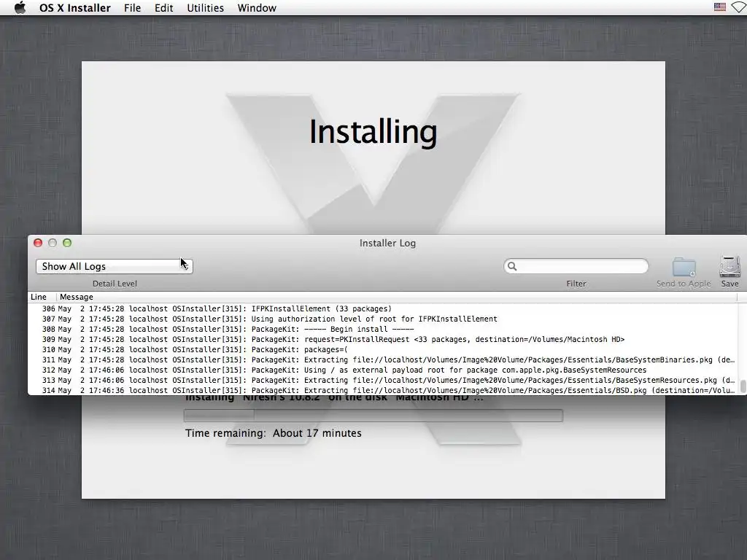Click the Wi-Fi status icon in menu bar
Screen dimensions: 747x560
pyautogui.click(x=740, y=7)
